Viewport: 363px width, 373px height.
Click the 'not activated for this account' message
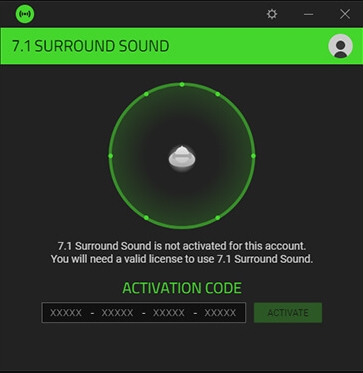point(182,246)
